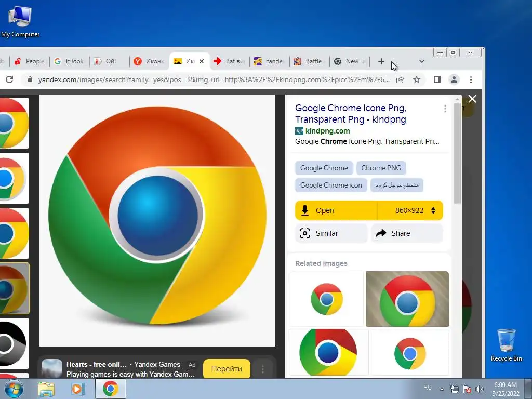Open the Google Chrome Icone Png title link
Image resolution: width=532 pixels, height=399 pixels.
(x=351, y=114)
